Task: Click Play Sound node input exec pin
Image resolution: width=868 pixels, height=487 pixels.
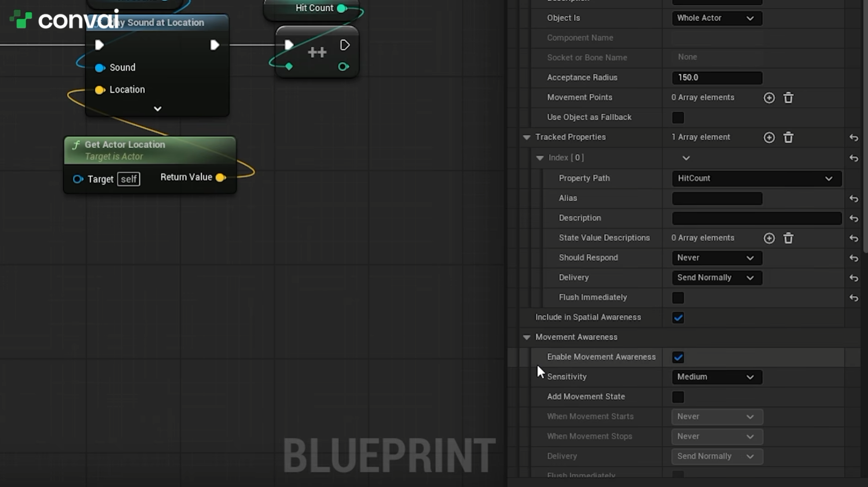Action: point(99,45)
